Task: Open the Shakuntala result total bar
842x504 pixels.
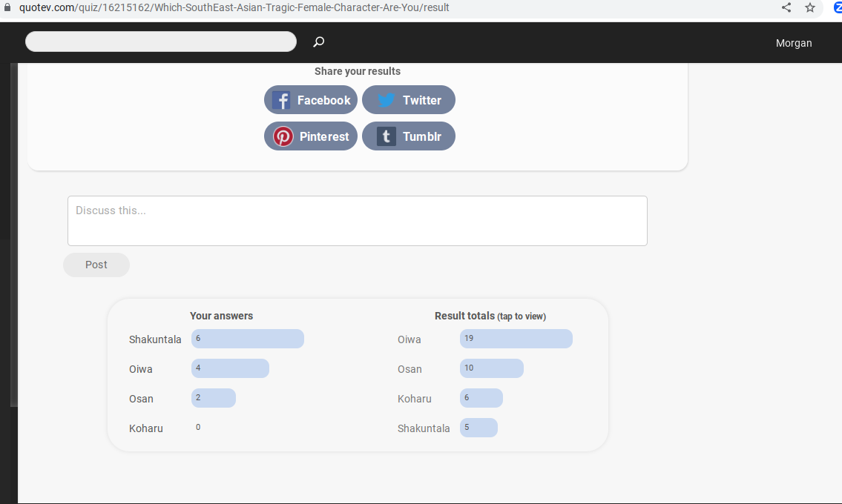Action: click(478, 428)
